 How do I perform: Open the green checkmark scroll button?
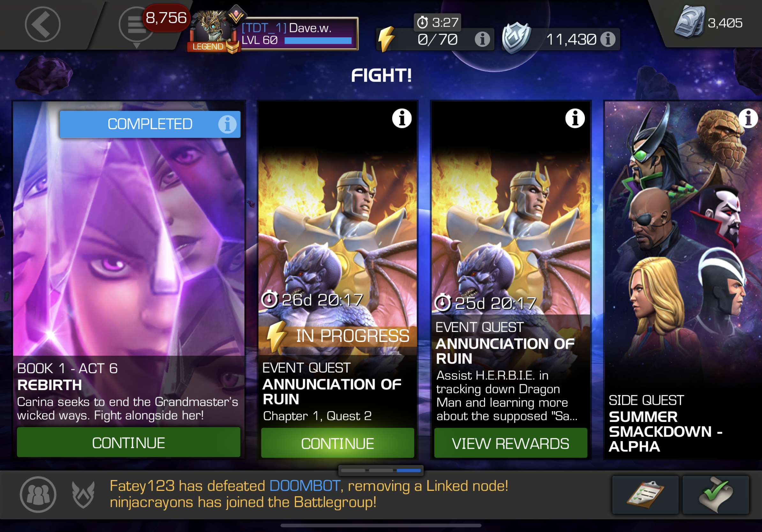click(x=715, y=494)
